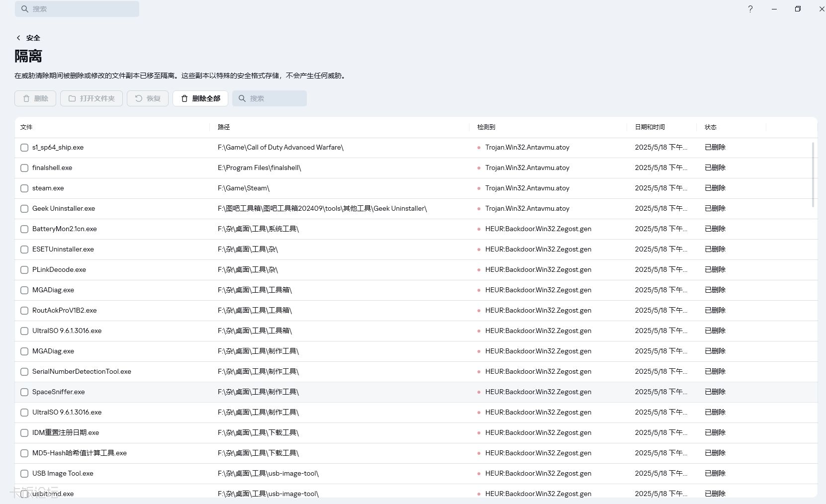826x504 pixels.
Task: Click the help question mark icon
Action: coord(750,9)
